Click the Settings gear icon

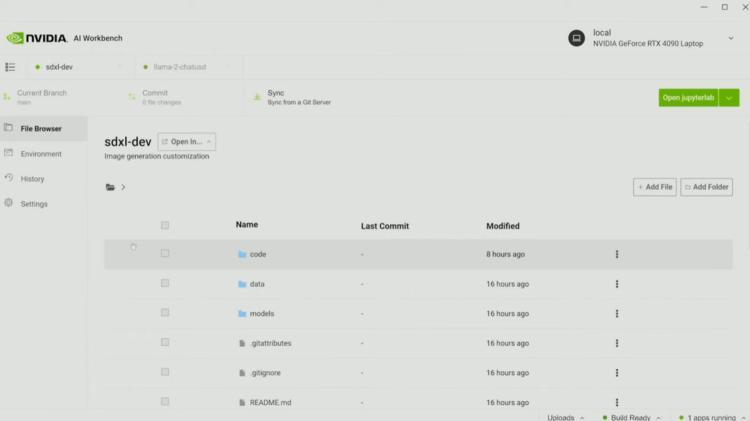(8, 203)
